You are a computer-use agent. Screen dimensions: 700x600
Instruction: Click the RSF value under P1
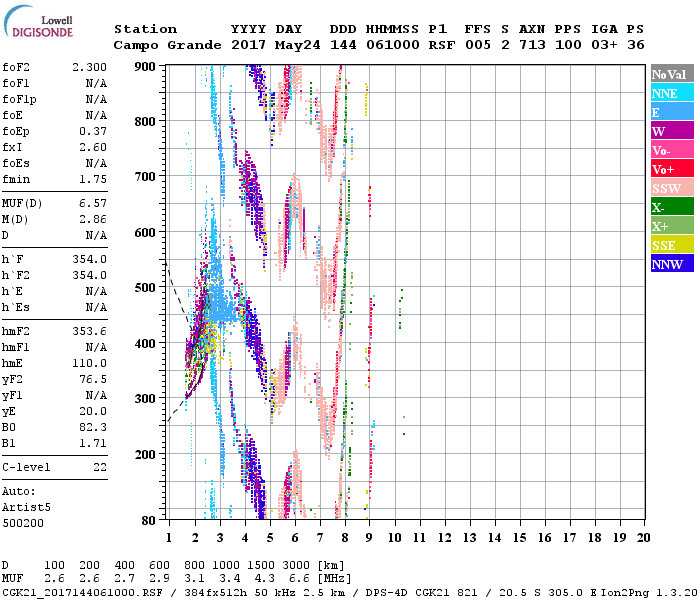442,45
